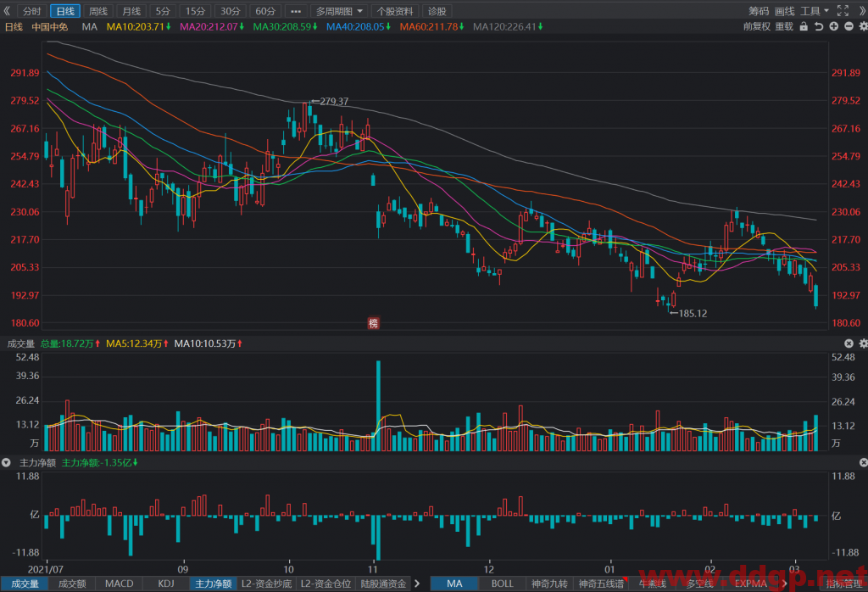Click the 榜 marker on the chart
The height and width of the screenshot is (592, 868).
pyautogui.click(x=374, y=323)
